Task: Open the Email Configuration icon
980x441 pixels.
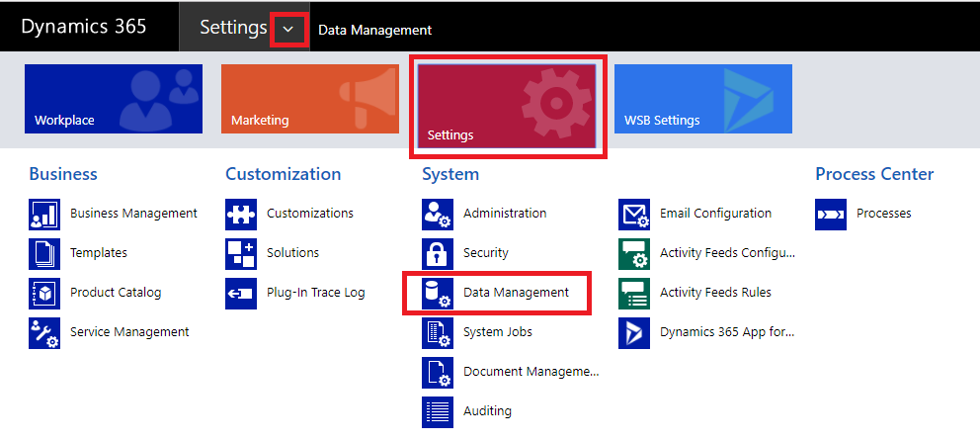Action: pos(634,214)
